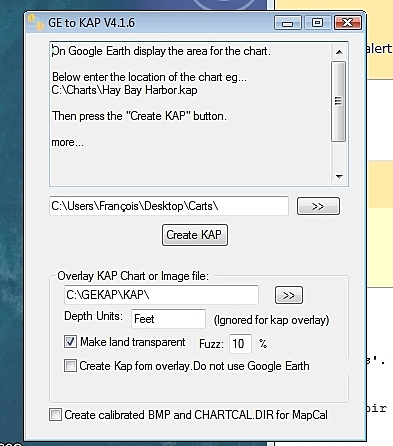Click the 'Overlay KAP Chart or Image file:' label
The image size is (393, 446).
[x=133, y=276]
